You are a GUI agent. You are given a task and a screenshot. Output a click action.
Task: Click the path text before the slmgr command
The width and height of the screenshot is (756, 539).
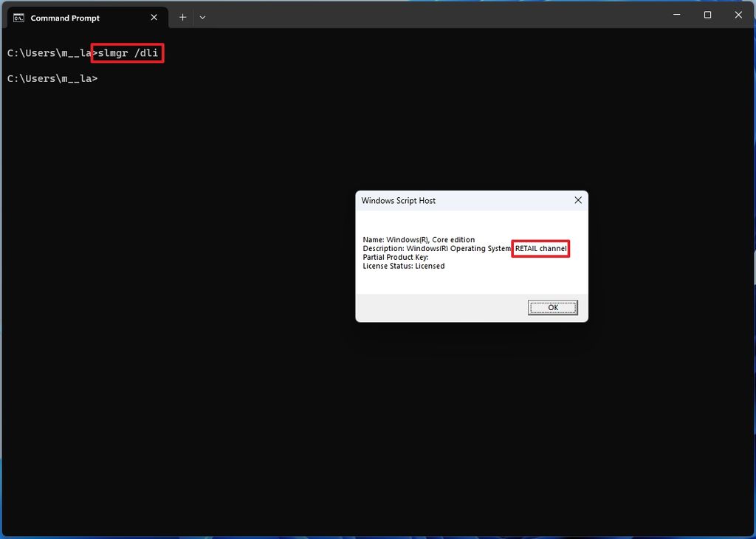coord(49,53)
